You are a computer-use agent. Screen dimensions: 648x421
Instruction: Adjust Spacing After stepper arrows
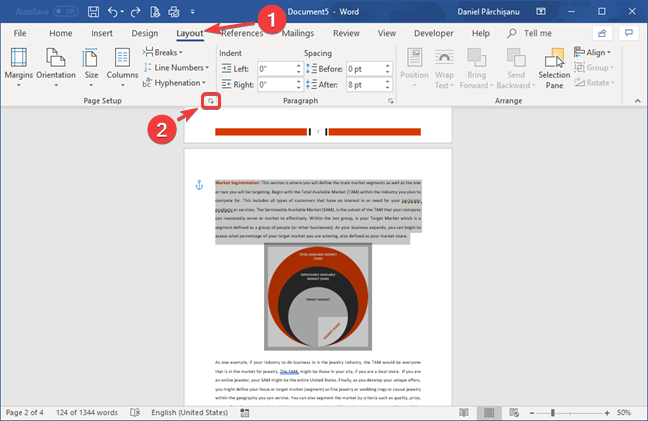click(387, 85)
